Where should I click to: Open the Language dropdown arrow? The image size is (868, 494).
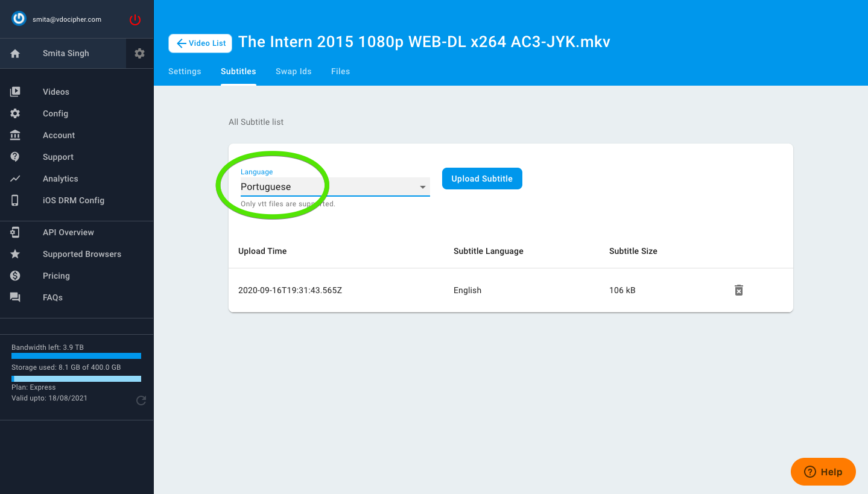pos(423,187)
